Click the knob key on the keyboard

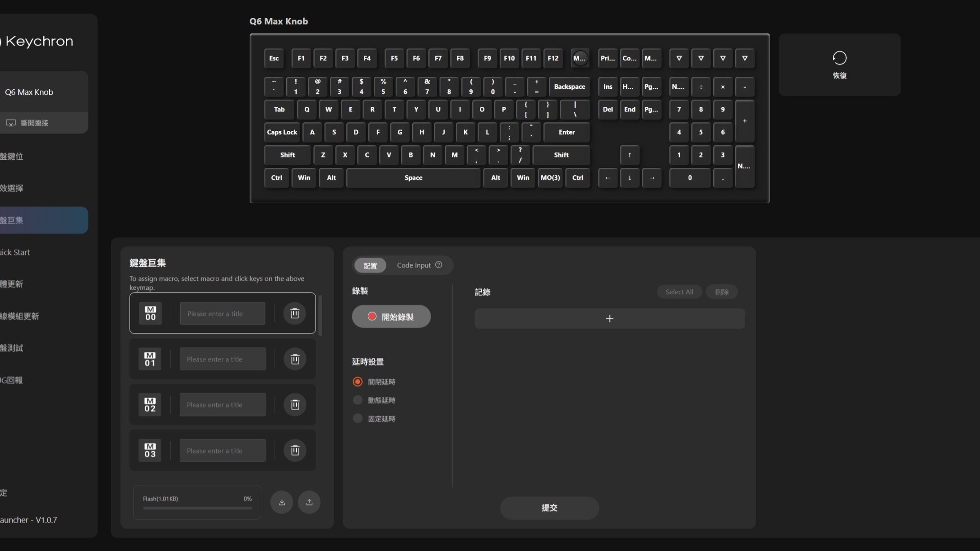pyautogui.click(x=580, y=58)
